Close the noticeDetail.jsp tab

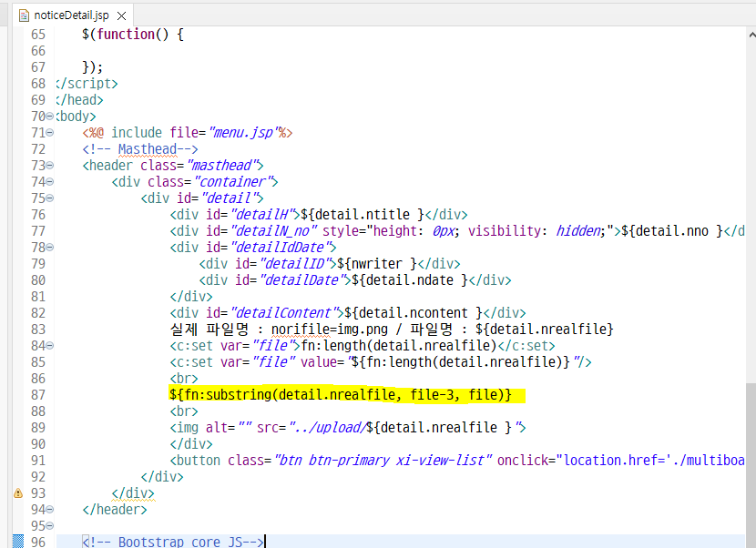tap(122, 15)
